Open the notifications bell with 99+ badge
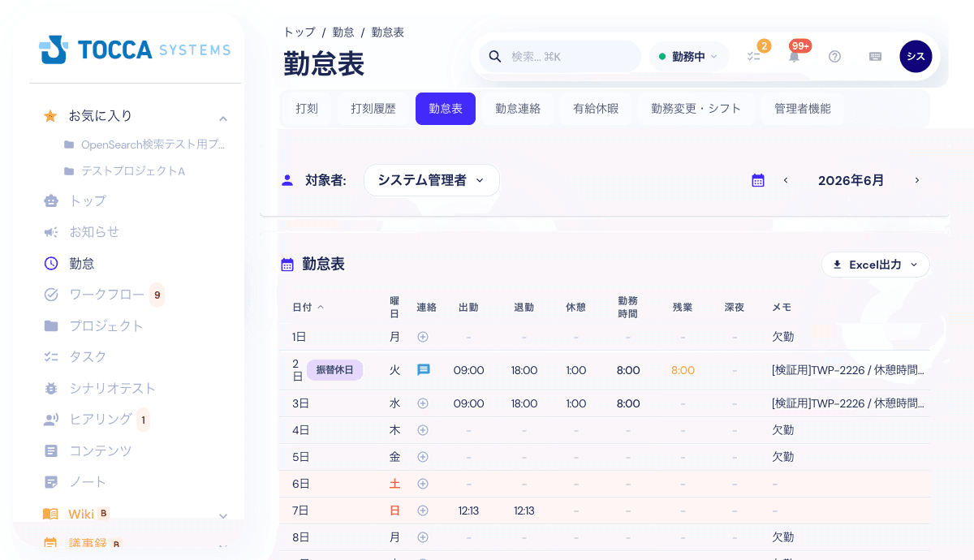 click(x=794, y=57)
